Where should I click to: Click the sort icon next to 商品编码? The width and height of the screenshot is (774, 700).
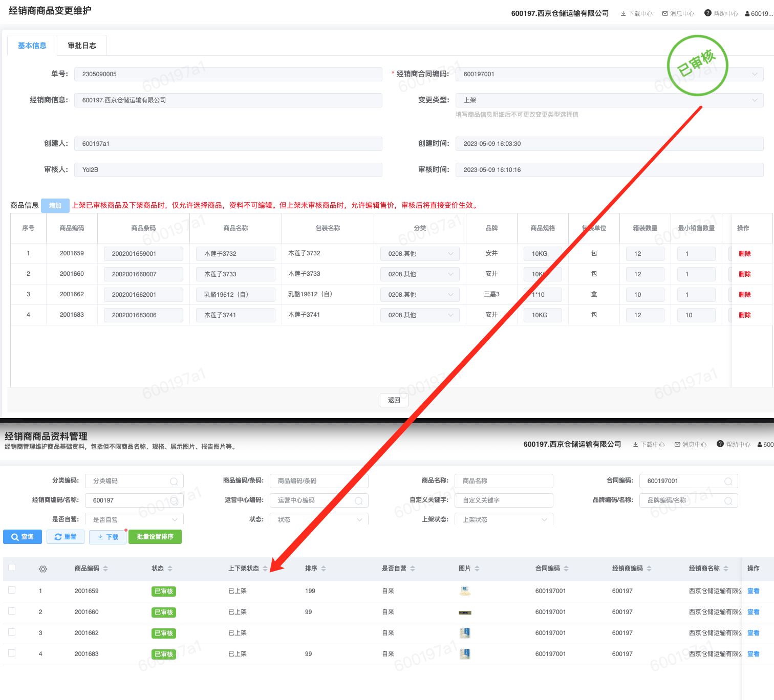pos(105,568)
